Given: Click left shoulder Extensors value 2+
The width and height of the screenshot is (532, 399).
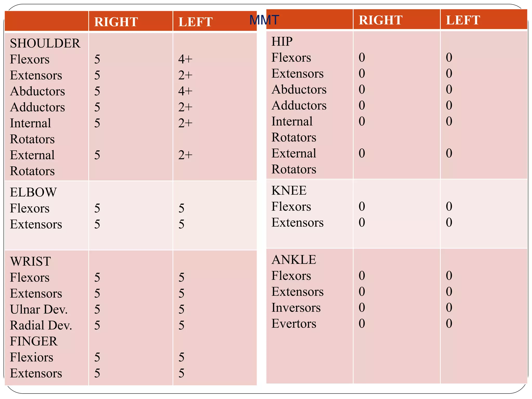Looking at the screenshot, I should (x=185, y=75).
